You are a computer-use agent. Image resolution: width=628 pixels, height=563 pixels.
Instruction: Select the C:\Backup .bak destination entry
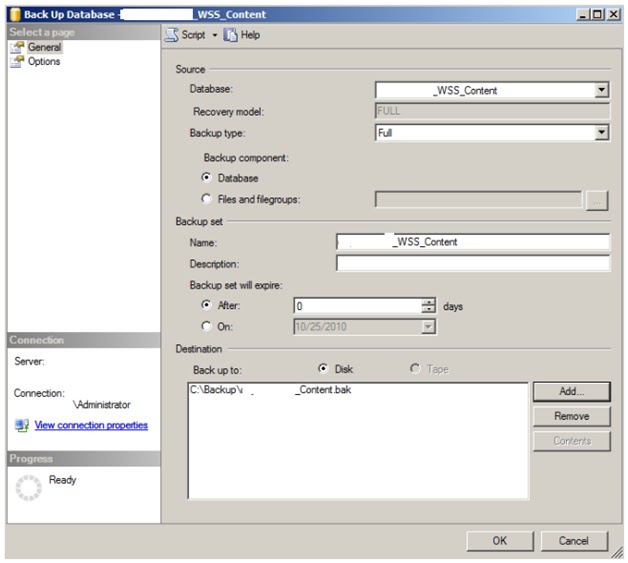[x=271, y=390]
